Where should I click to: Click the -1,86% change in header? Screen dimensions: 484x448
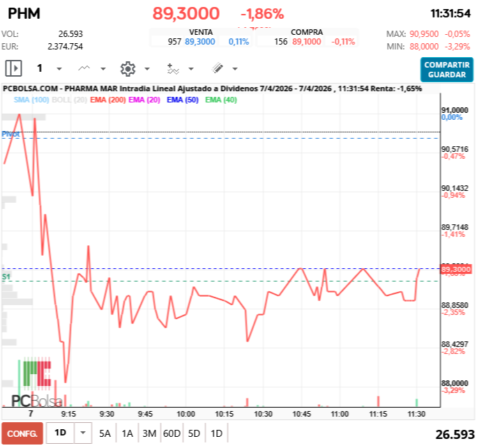click(262, 14)
